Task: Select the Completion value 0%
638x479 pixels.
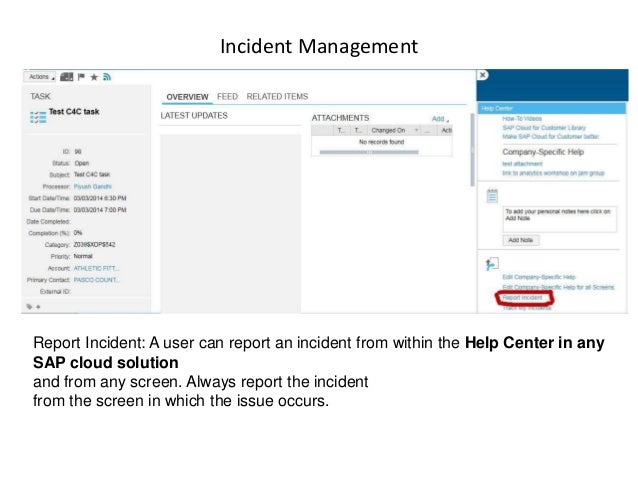Action: click(x=78, y=233)
